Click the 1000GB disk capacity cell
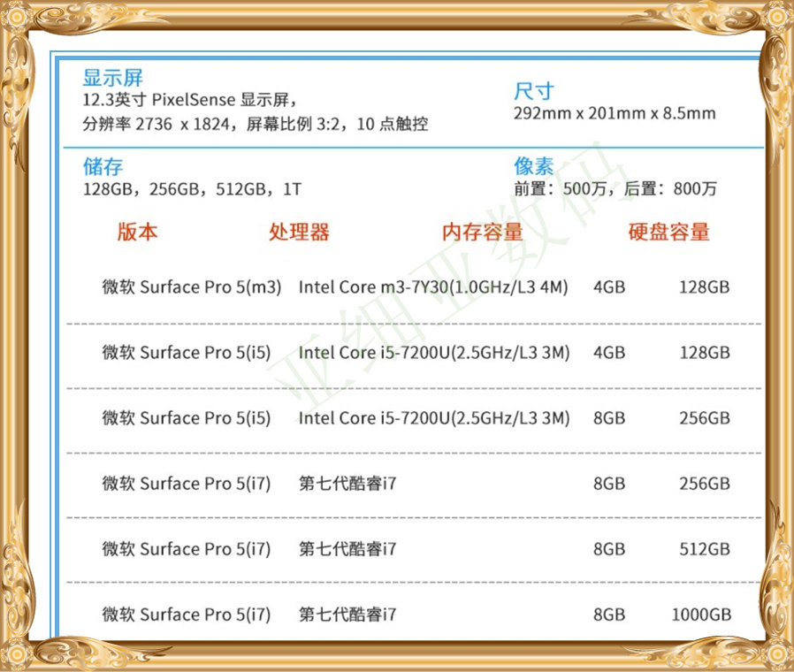794x672 pixels. pos(701,615)
